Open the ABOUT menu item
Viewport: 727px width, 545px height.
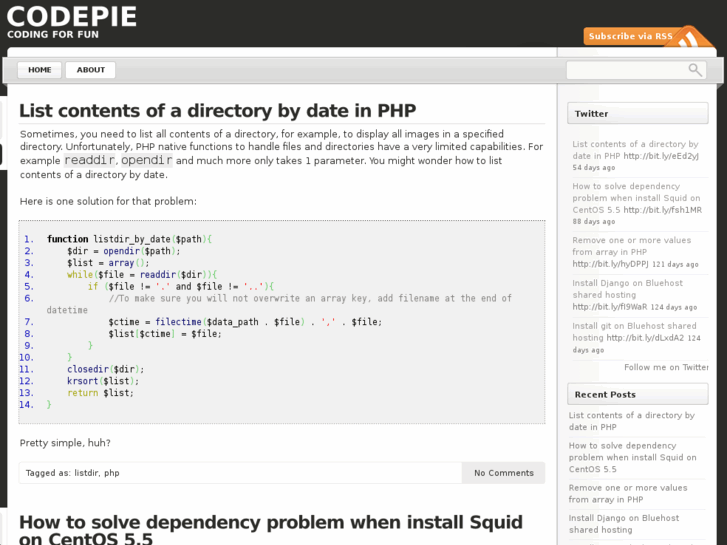tap(90, 70)
